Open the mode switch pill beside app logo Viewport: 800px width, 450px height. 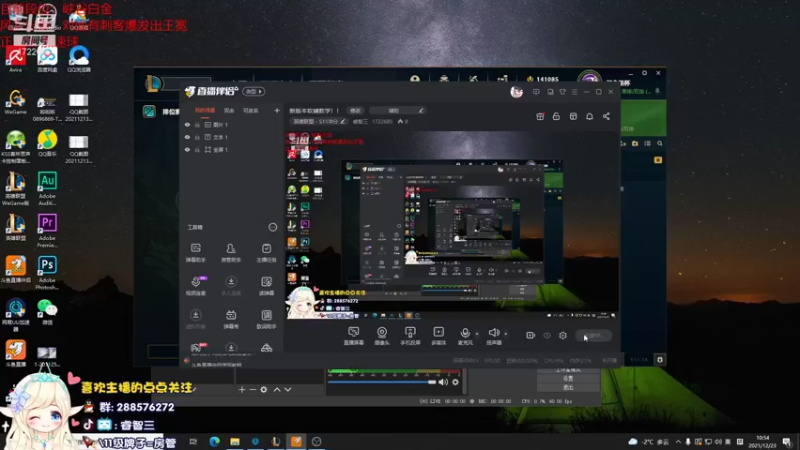(254, 91)
